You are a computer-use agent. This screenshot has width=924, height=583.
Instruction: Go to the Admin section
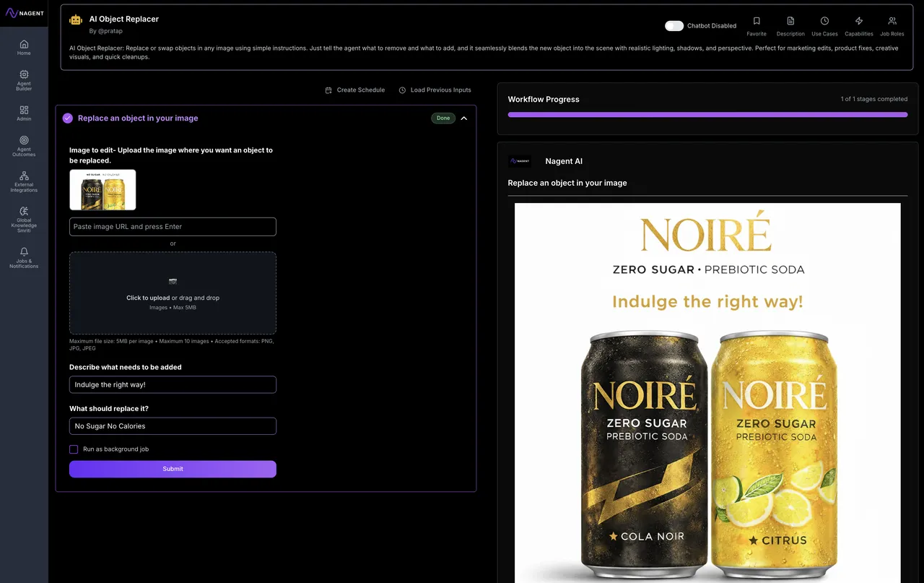coord(24,113)
